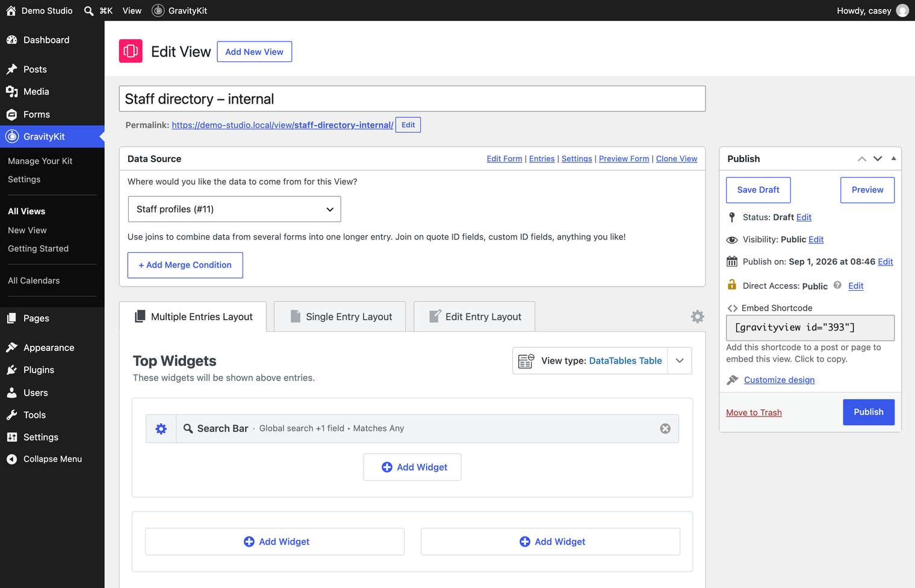
Task: Click the Customize design link
Action: tap(779, 380)
